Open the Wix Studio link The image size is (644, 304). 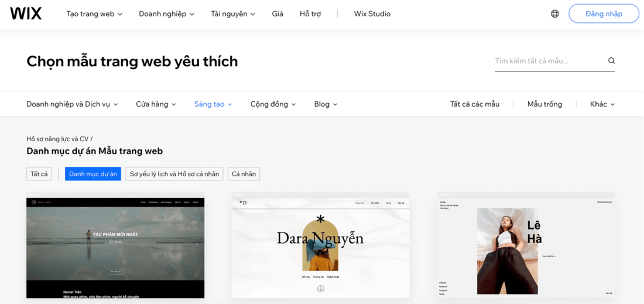pyautogui.click(x=372, y=14)
